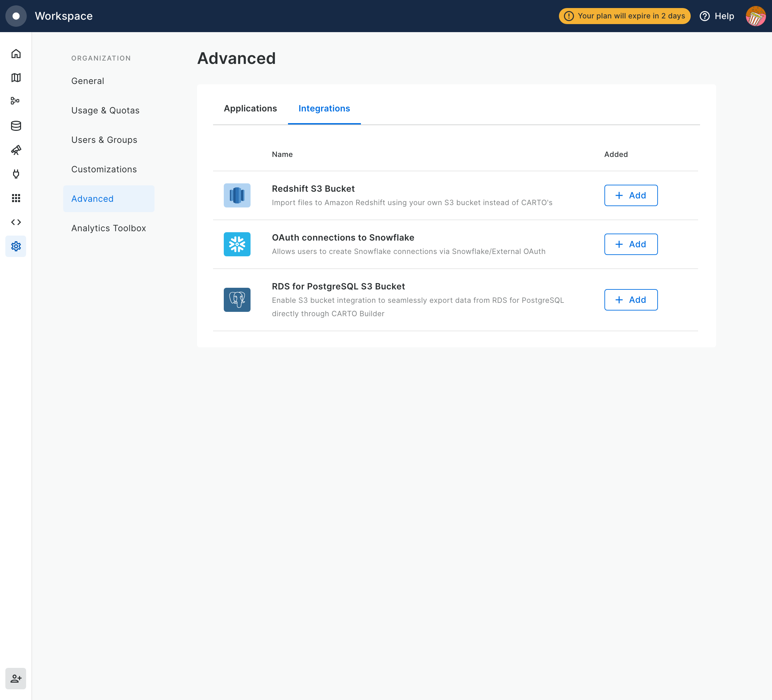Open the Maps icon in sidebar
772x700 pixels.
16,78
